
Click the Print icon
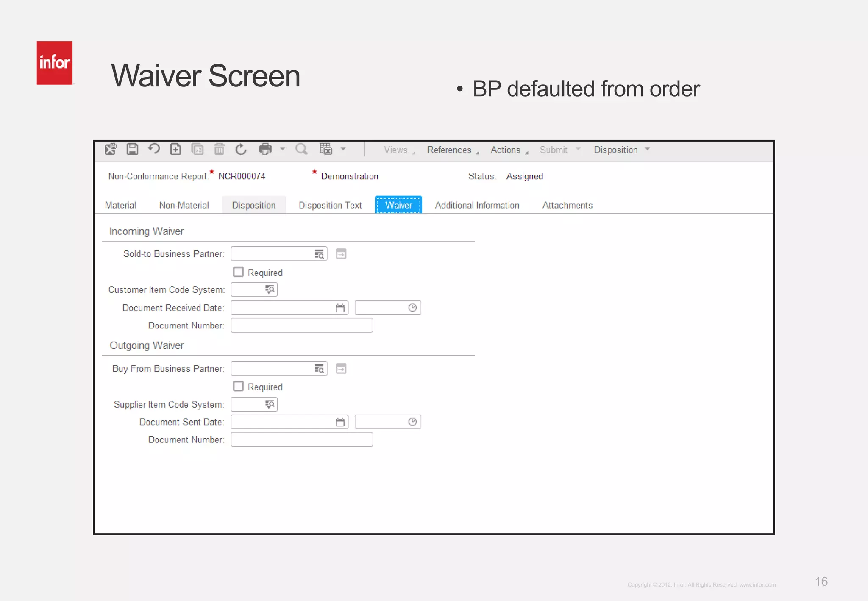coord(265,149)
